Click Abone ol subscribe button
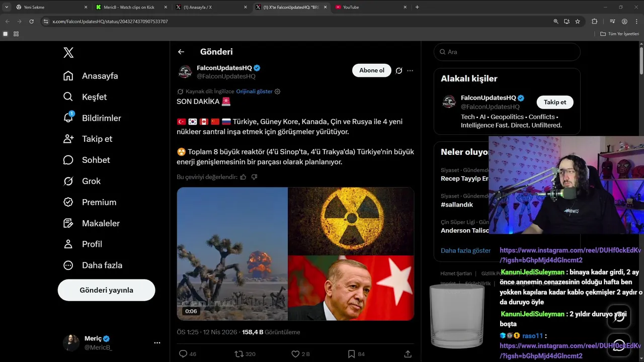Screen dimensions: 644x362 [372, 70]
